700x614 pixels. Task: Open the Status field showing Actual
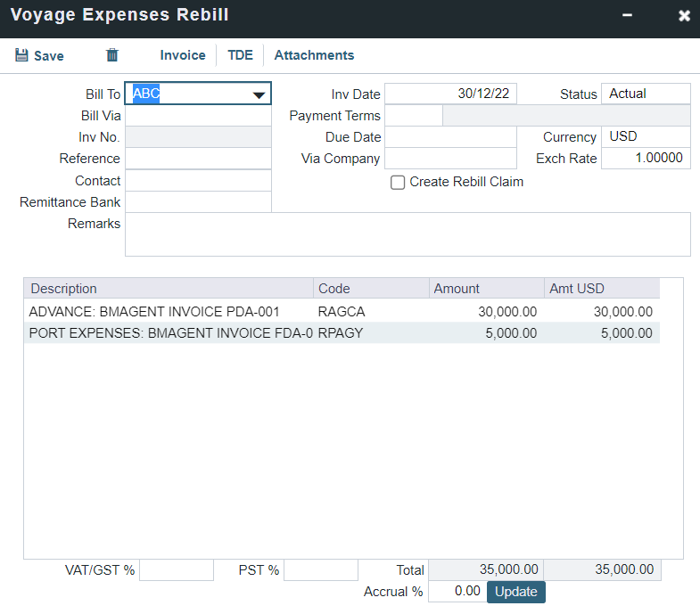(646, 94)
